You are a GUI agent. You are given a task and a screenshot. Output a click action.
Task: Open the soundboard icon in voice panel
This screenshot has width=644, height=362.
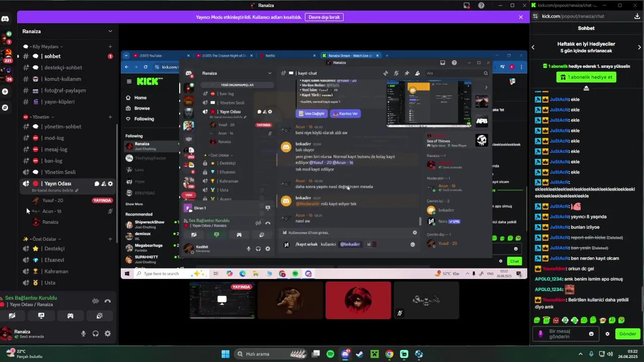(x=100, y=316)
